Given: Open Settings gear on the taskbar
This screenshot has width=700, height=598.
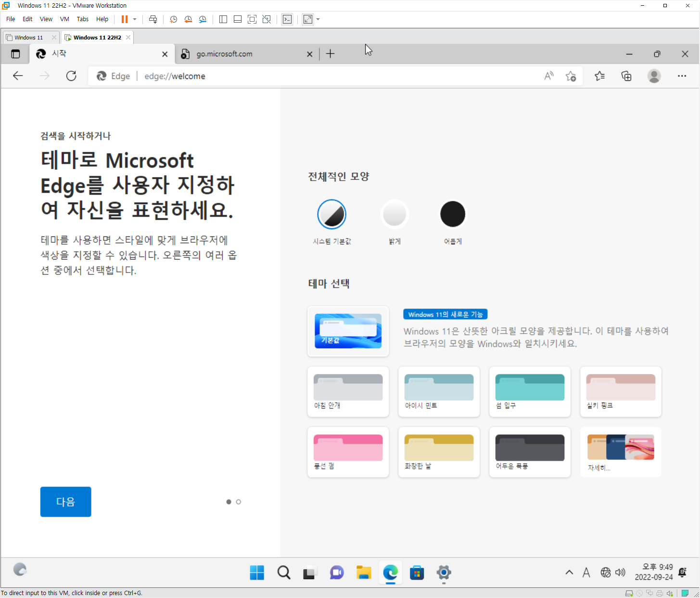Looking at the screenshot, I should tap(444, 572).
